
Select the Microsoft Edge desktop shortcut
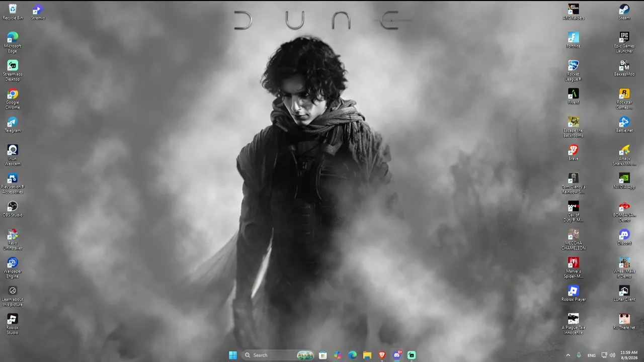(x=13, y=43)
